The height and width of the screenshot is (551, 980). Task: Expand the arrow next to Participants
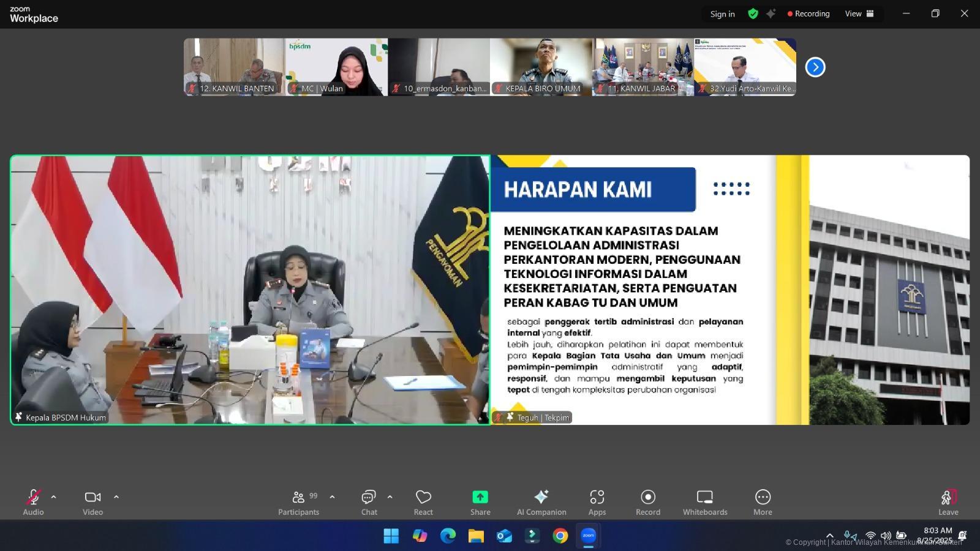[x=333, y=497]
